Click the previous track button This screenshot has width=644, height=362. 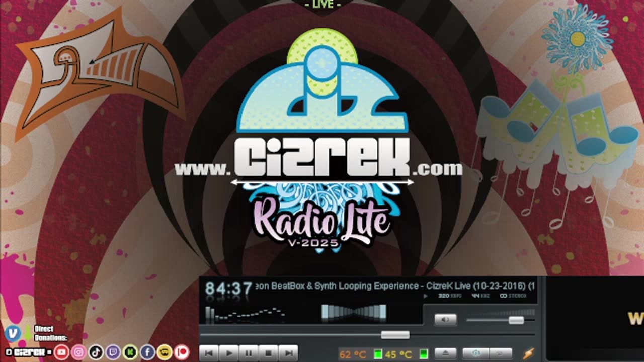(209, 353)
